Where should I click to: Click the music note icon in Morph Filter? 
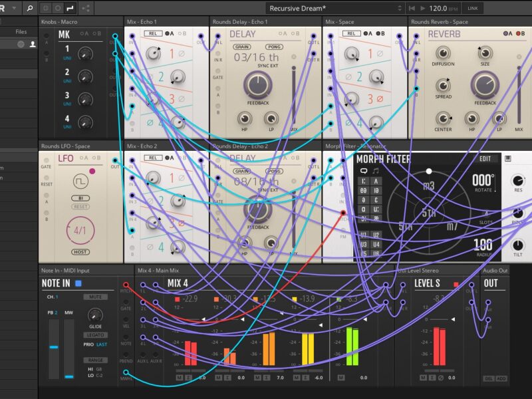click(376, 171)
